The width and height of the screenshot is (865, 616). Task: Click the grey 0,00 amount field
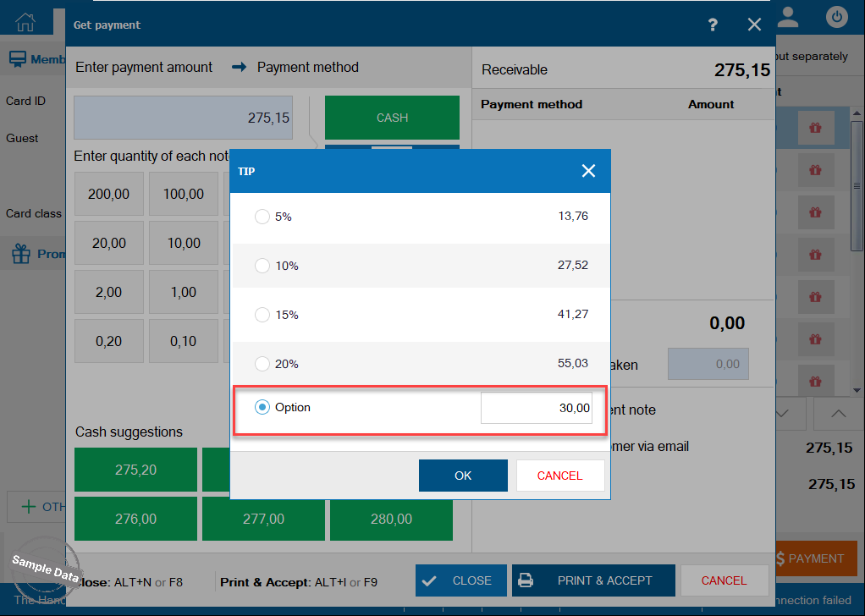(708, 364)
